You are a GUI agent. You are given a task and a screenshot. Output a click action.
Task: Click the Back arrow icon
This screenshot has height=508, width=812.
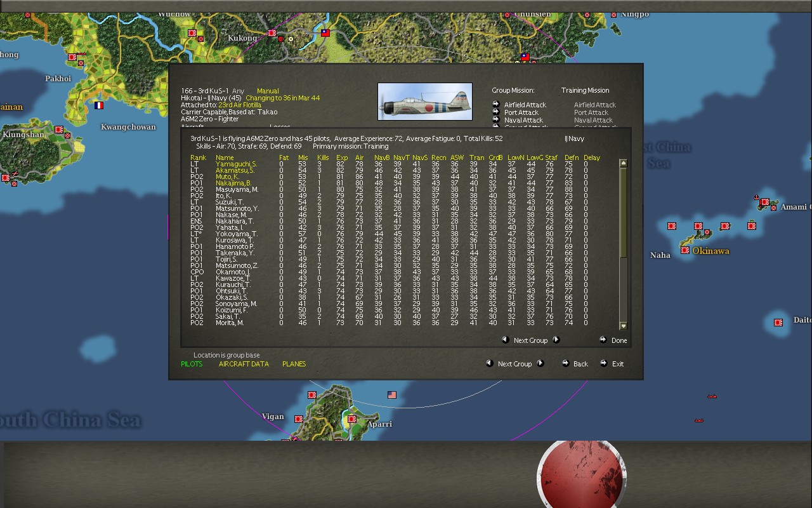pyautogui.click(x=565, y=363)
